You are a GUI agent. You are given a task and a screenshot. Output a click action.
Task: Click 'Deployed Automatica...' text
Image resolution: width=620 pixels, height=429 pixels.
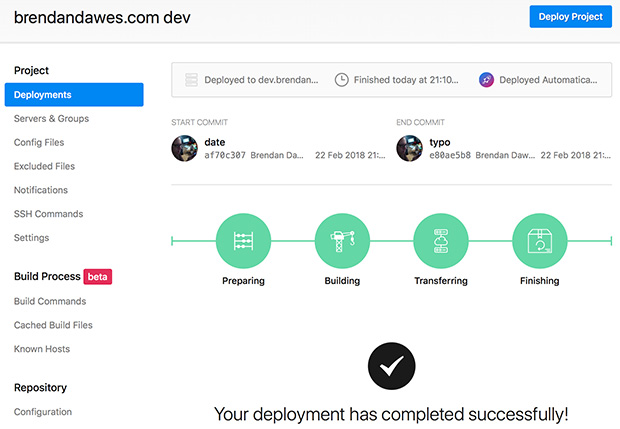[548, 80]
